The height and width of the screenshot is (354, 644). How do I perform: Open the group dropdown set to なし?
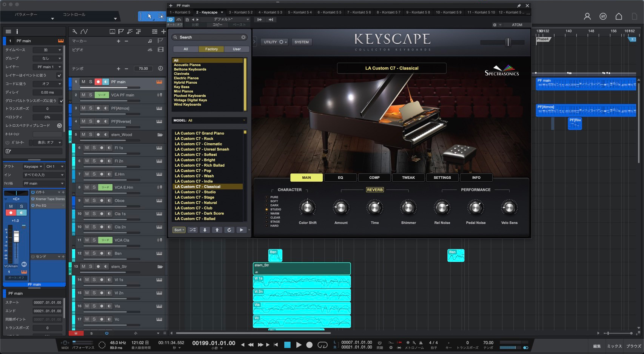(x=48, y=58)
